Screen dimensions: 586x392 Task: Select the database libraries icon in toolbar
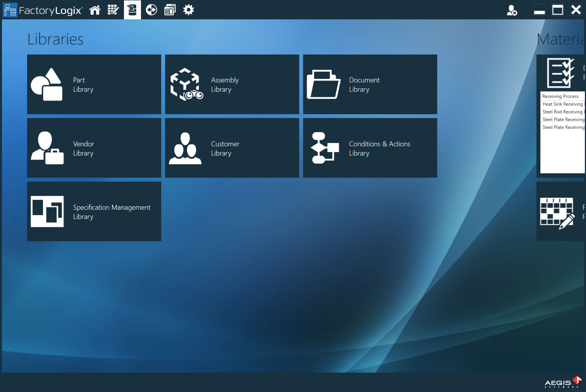[132, 10]
